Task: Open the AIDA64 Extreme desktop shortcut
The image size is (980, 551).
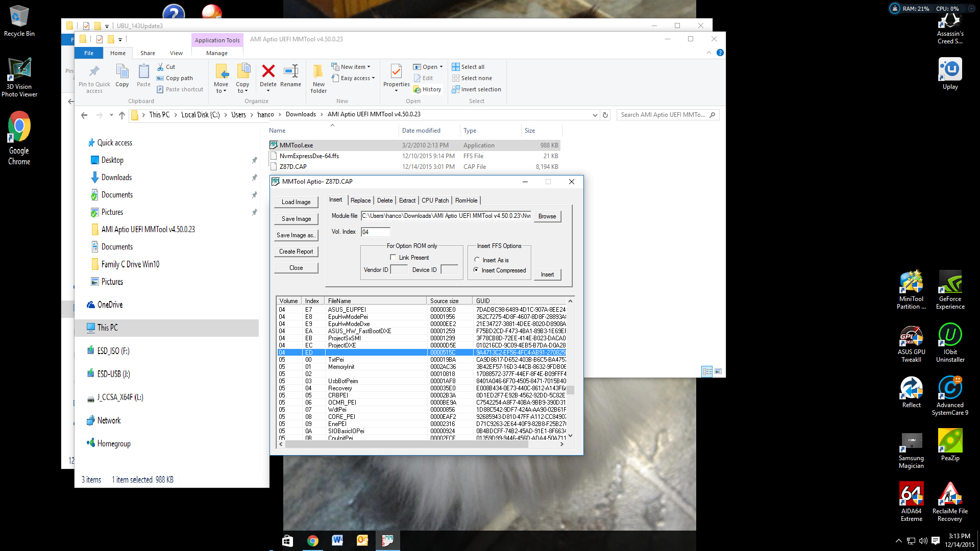Action: coord(911,503)
